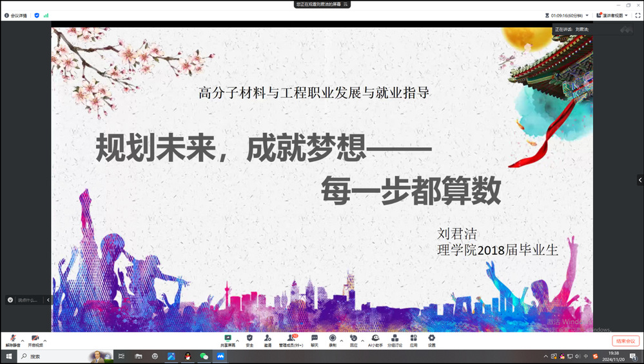Turn on the camera video
The height and width of the screenshot is (364, 644).
[35, 339]
